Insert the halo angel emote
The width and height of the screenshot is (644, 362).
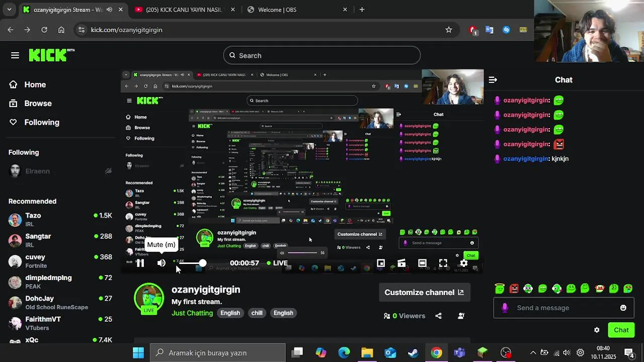pos(500,289)
